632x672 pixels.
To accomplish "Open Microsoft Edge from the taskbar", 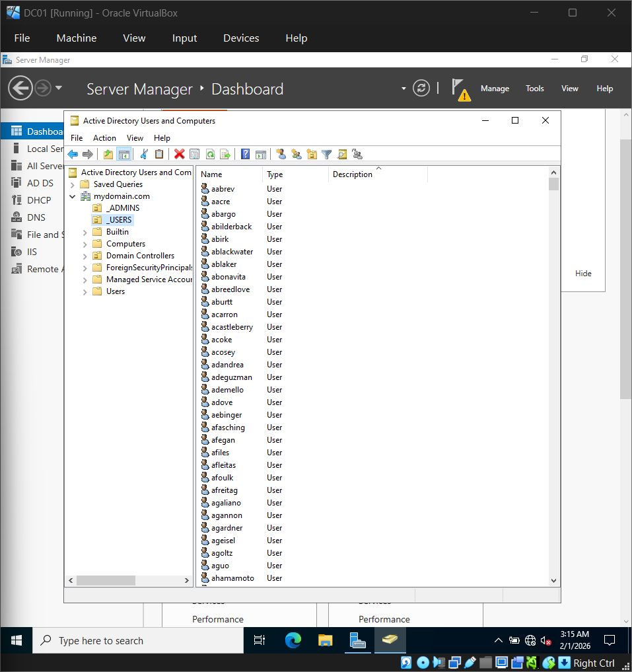I will (293, 640).
